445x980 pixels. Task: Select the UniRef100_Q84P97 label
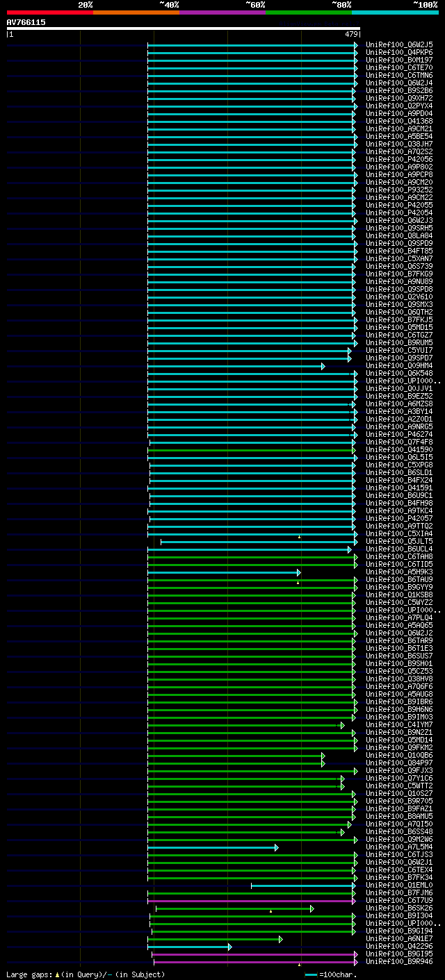click(399, 763)
